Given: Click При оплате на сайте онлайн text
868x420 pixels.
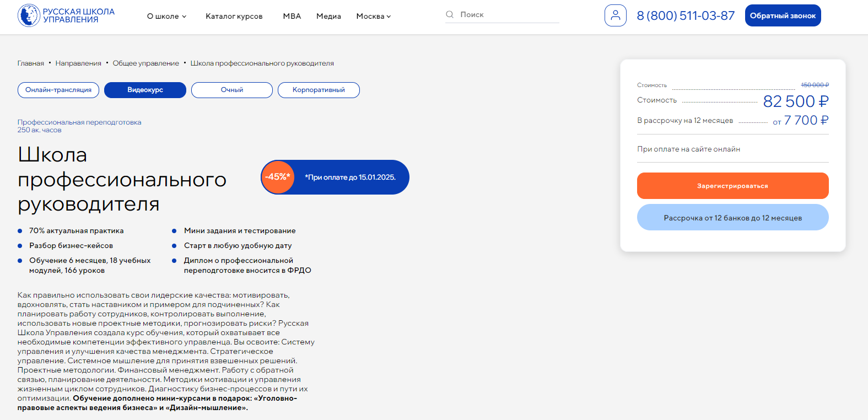Looking at the screenshot, I should 688,149.
